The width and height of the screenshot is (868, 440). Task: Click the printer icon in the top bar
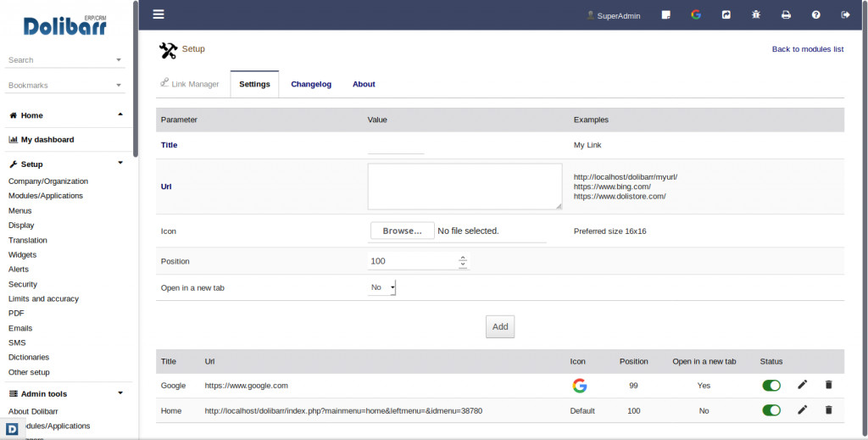(x=786, y=15)
